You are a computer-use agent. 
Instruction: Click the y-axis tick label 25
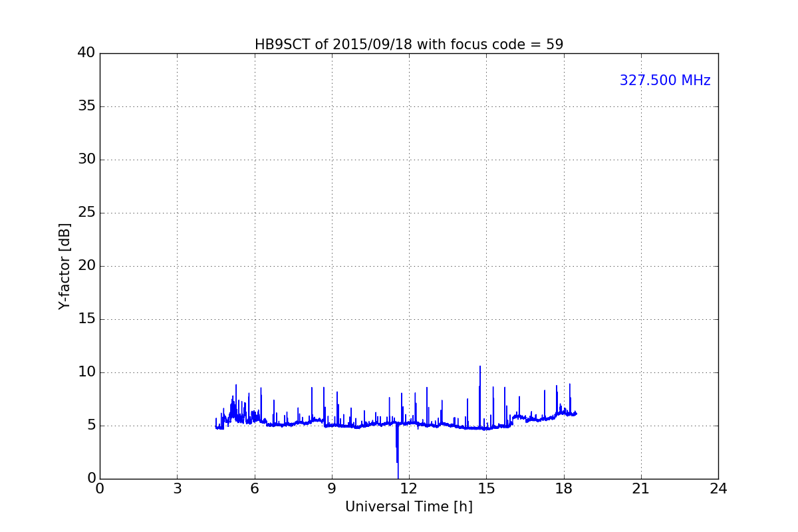pos(86,212)
